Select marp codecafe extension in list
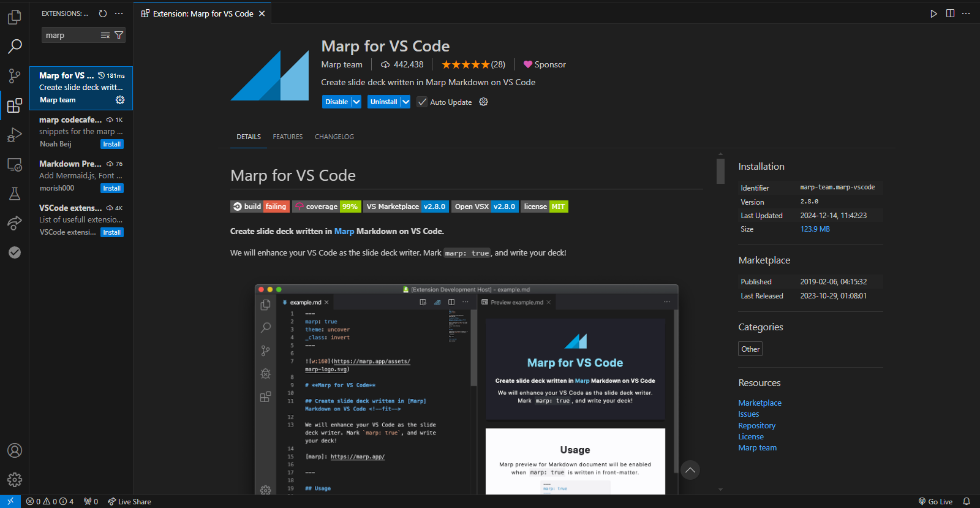Screen dimensions: 980x508 pyautogui.click(x=81, y=132)
